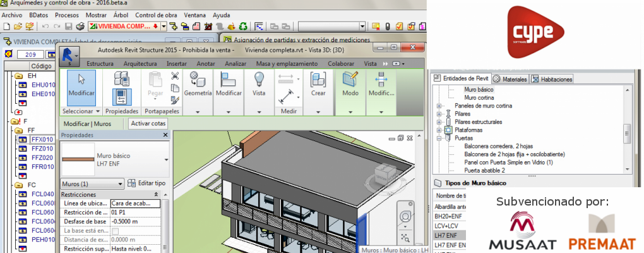Click the Modo edit icon with pencil
Screen dimensions: 644x253
[350, 79]
